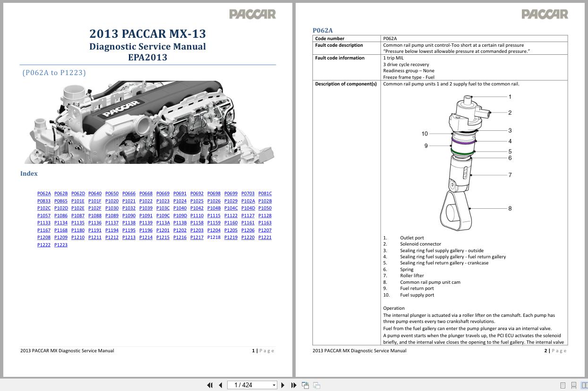The width and height of the screenshot is (588, 391).
Task: Follow the P0699 index link
Action: [x=231, y=194]
